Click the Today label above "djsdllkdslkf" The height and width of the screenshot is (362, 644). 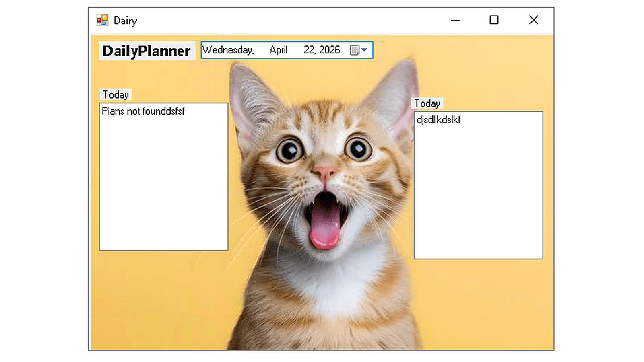[x=427, y=103]
